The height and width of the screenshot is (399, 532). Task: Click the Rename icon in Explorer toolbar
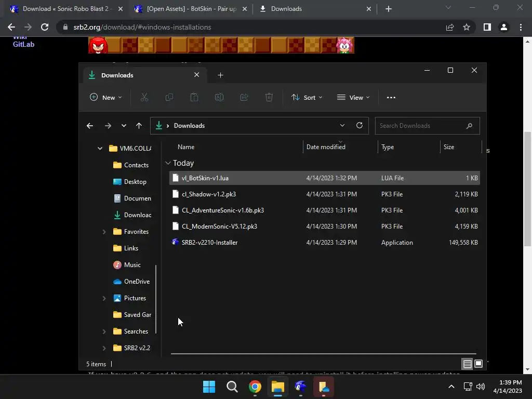click(219, 97)
